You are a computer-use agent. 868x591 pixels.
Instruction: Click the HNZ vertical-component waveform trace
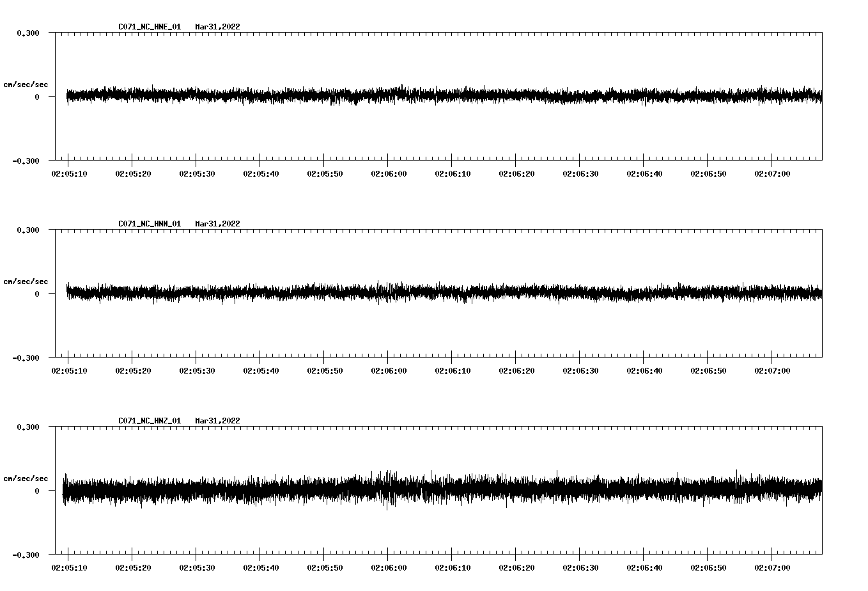(x=442, y=490)
